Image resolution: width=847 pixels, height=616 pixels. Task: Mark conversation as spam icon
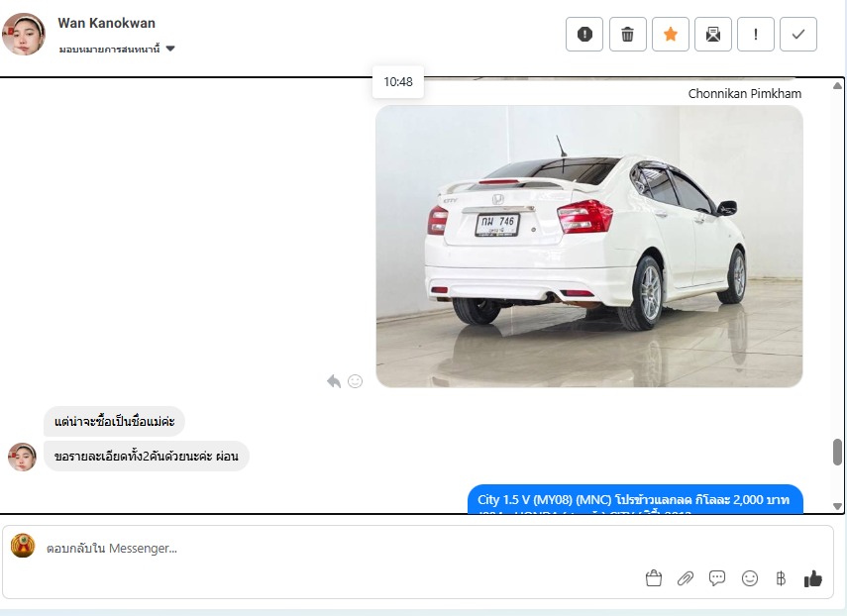click(583, 34)
